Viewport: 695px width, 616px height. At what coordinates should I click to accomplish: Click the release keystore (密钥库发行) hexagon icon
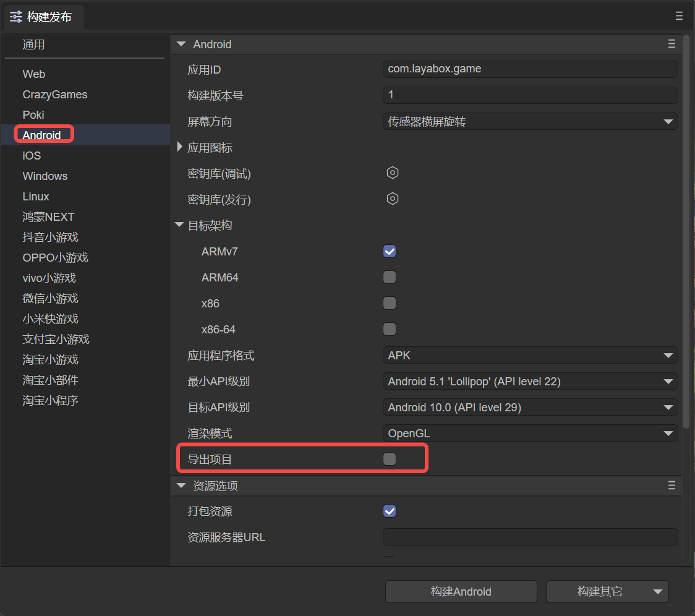[392, 199]
